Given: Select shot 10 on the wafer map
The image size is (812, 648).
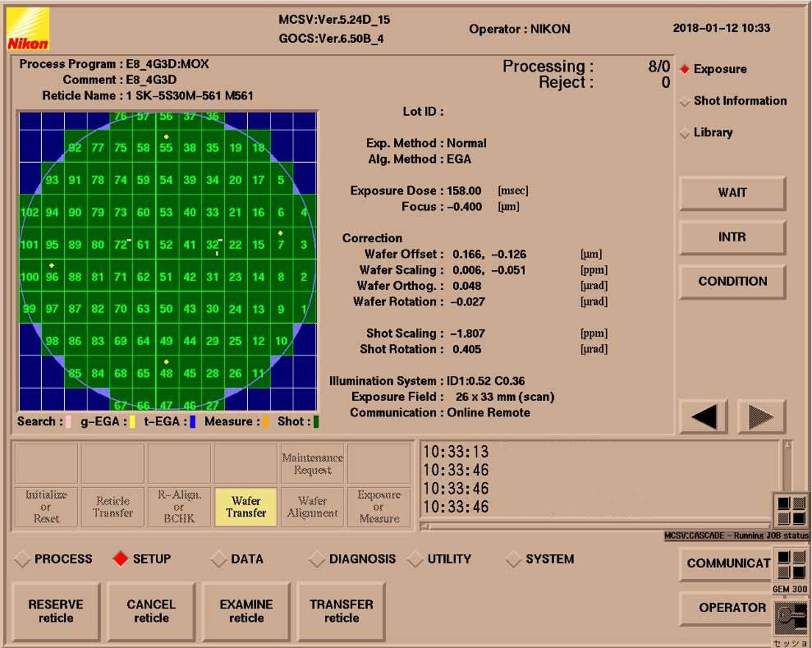Looking at the screenshot, I should point(281,340).
